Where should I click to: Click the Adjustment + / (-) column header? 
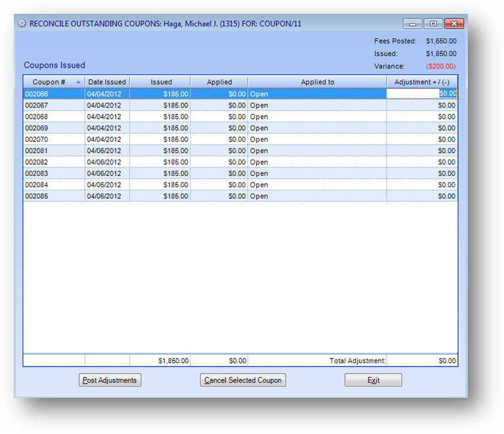[422, 82]
